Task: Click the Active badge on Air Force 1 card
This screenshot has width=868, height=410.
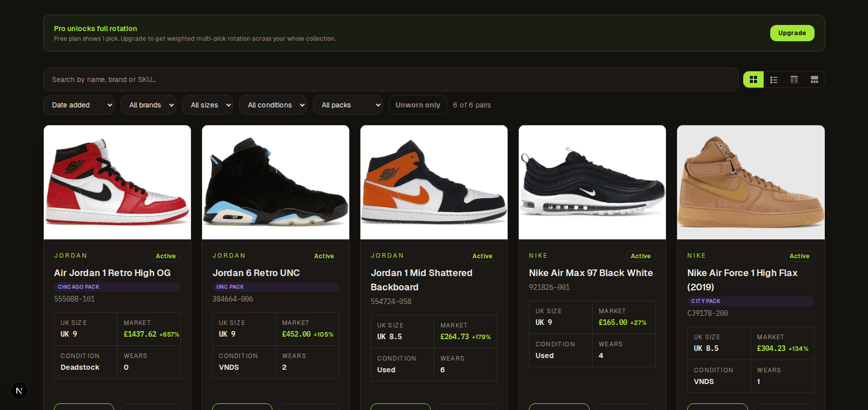Action: 800,256
